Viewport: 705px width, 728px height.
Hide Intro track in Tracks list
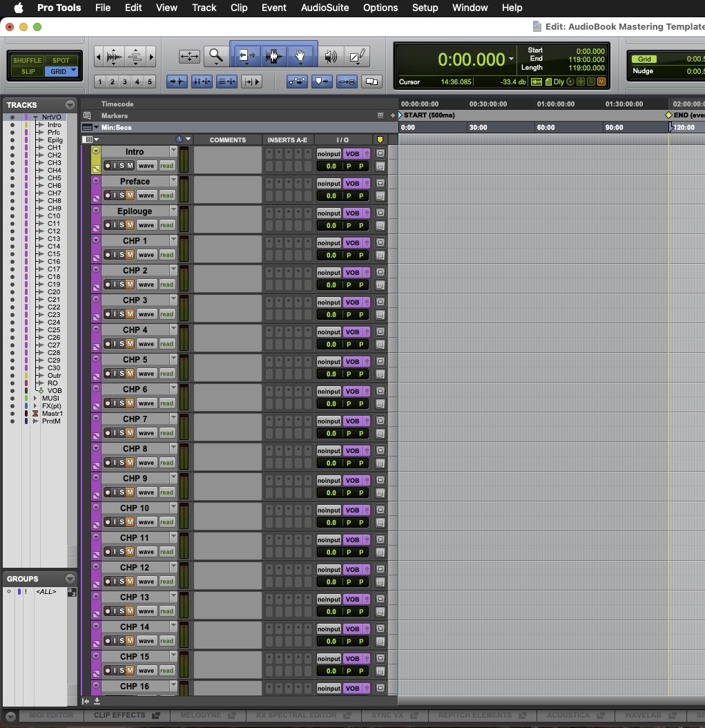(12, 125)
